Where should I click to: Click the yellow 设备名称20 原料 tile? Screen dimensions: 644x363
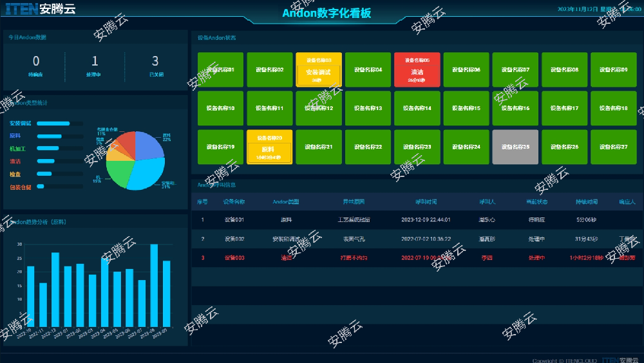tap(269, 147)
